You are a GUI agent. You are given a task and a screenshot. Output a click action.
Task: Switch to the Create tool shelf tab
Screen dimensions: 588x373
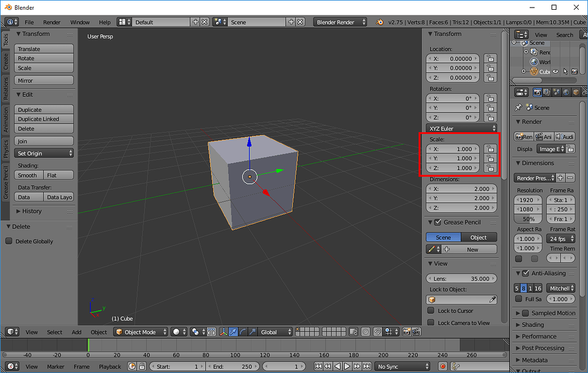click(6, 61)
